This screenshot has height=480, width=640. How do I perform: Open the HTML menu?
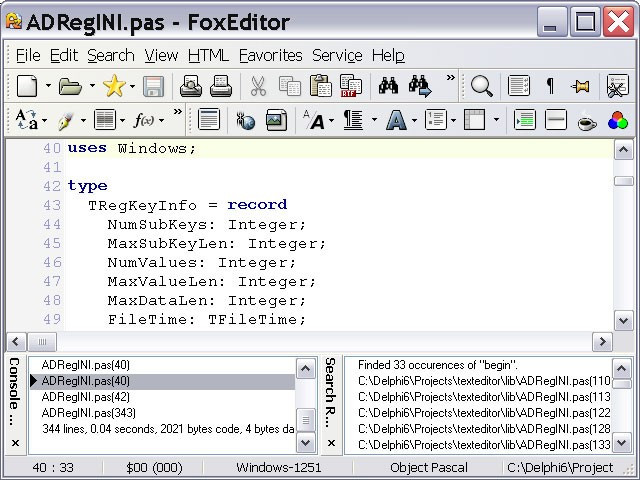(208, 55)
